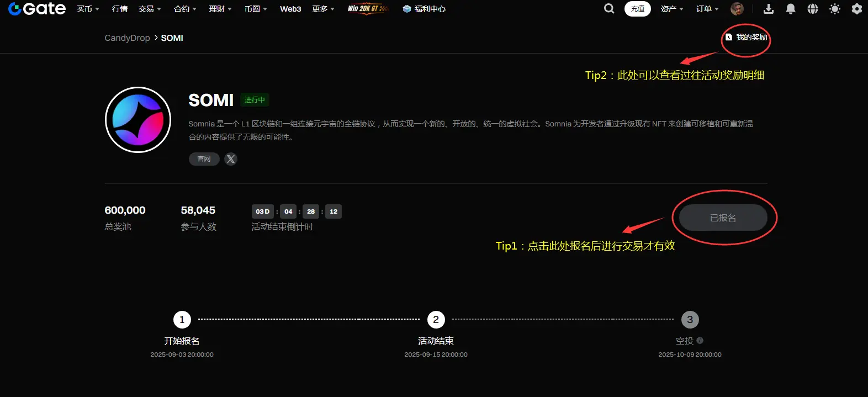This screenshot has width=868, height=397.
Task: Click the info icon next to 空投
Action: pos(700,341)
